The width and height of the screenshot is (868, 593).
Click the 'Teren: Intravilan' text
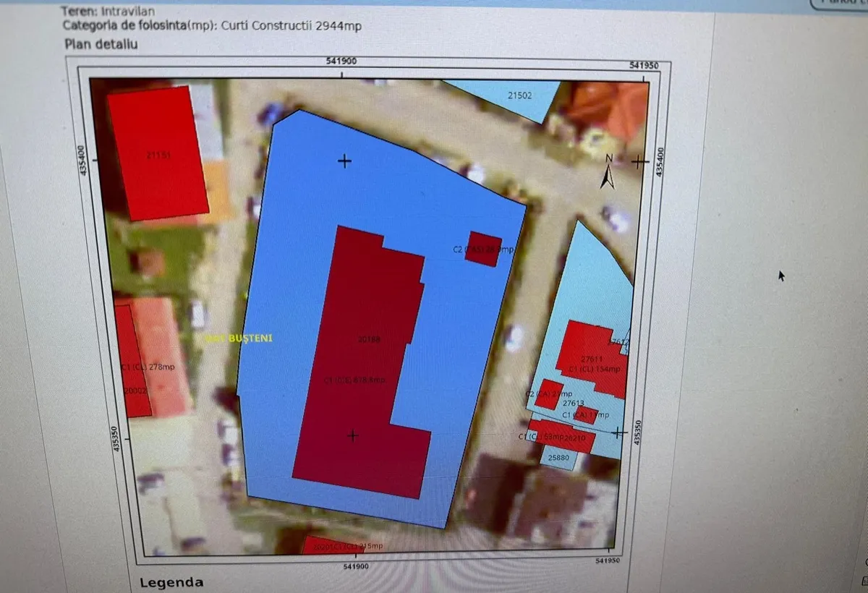(108, 11)
